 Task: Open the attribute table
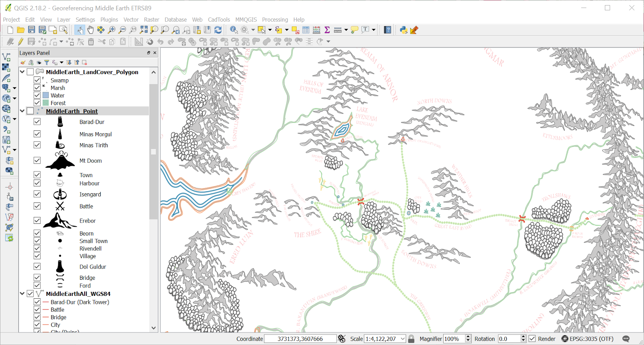[x=306, y=30]
